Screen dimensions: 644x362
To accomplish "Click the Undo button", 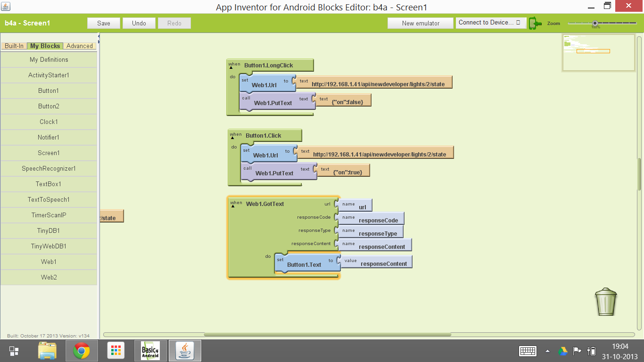I will coord(139,23).
